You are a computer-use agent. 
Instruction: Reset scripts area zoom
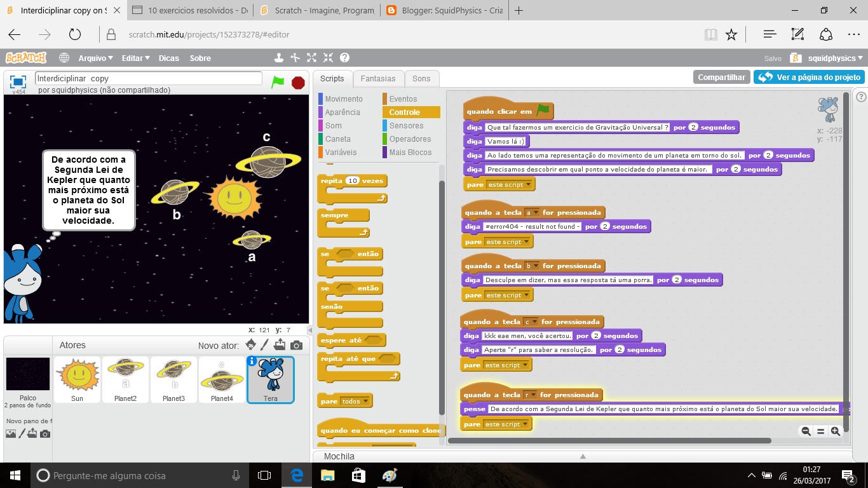click(x=820, y=431)
